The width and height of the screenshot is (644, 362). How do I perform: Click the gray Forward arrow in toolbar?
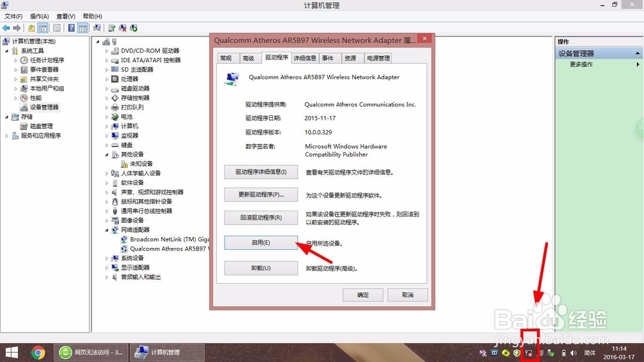17,28
